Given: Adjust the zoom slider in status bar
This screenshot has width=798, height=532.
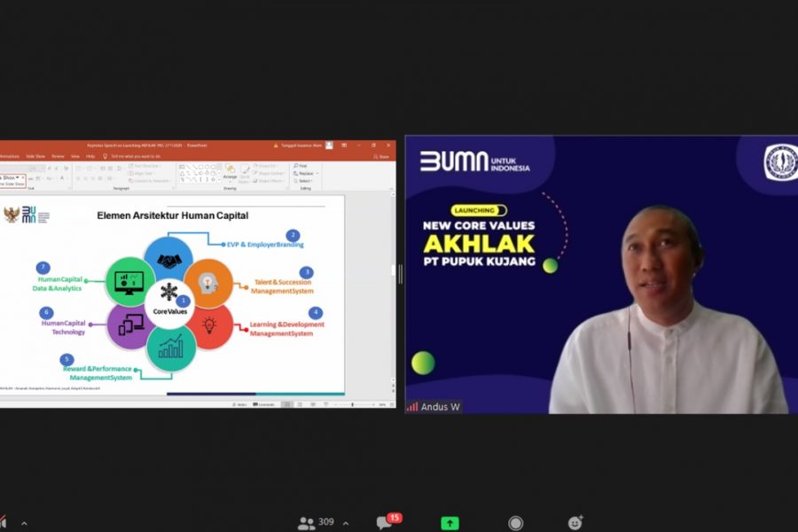Looking at the screenshot, I should (352, 404).
